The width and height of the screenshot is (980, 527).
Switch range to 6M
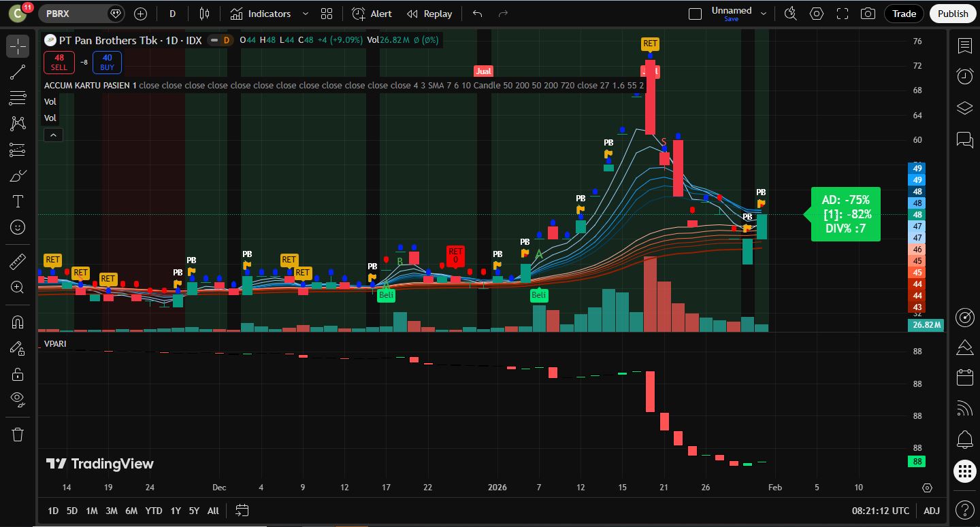point(131,511)
